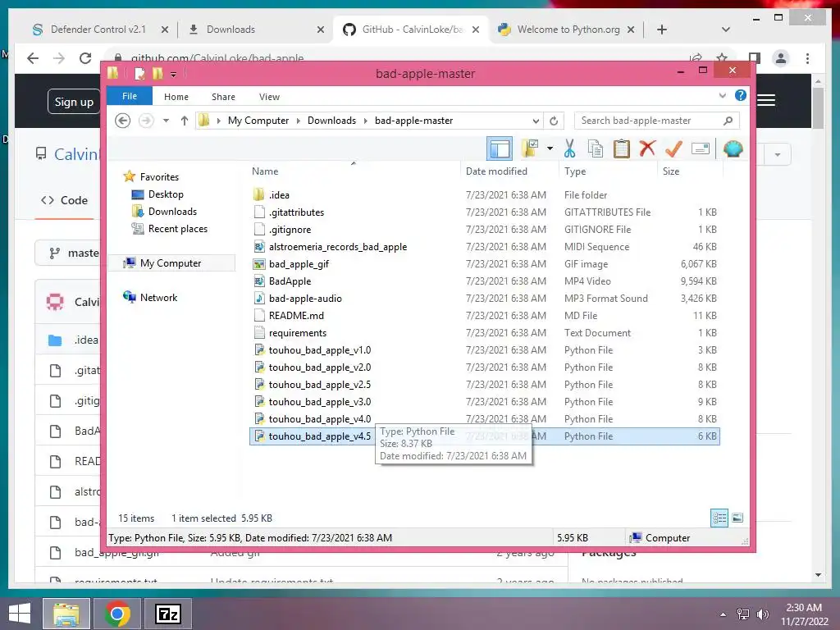Screen dimensions: 840x630
Task: Go up one folder level
Action: (185, 121)
